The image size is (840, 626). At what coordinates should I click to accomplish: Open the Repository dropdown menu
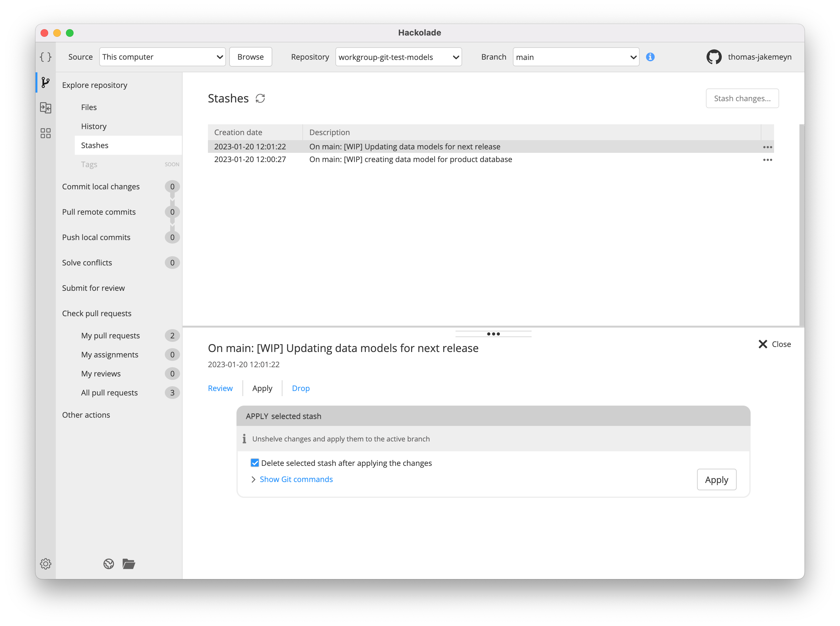[397, 56]
